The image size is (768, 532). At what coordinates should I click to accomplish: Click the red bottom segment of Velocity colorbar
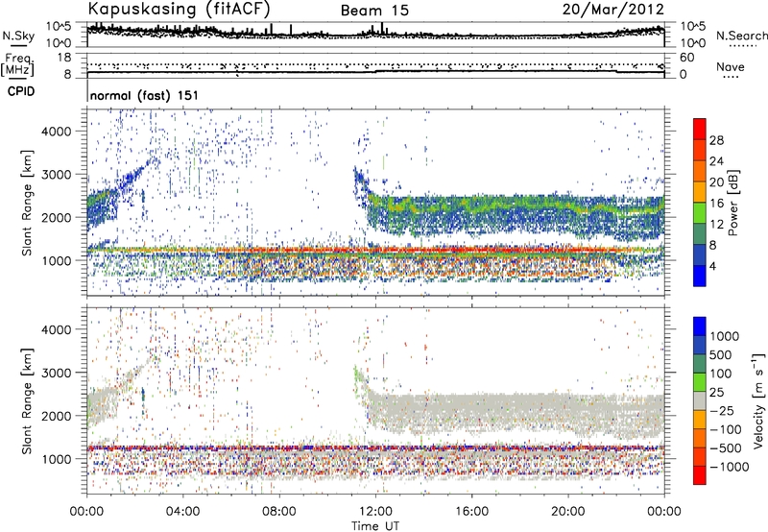[x=700, y=475]
